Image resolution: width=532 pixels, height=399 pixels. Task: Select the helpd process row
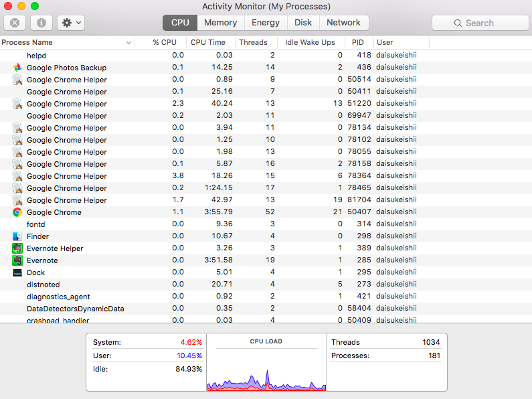(266, 56)
